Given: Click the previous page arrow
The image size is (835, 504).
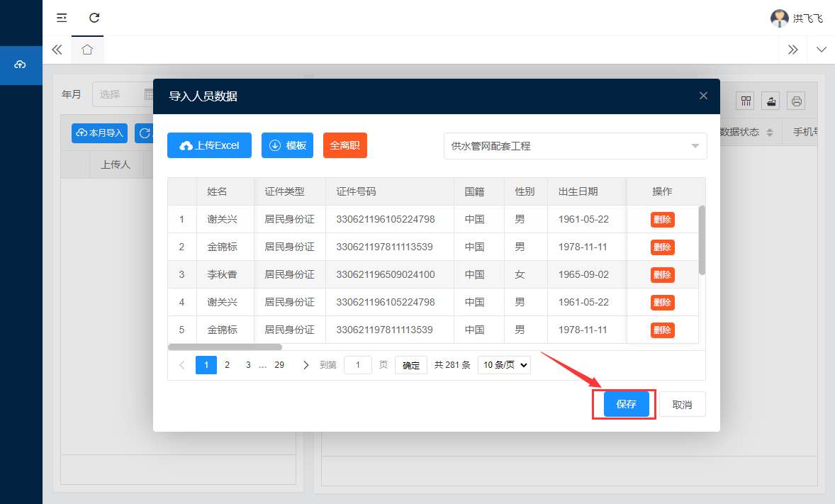Looking at the screenshot, I should point(182,365).
